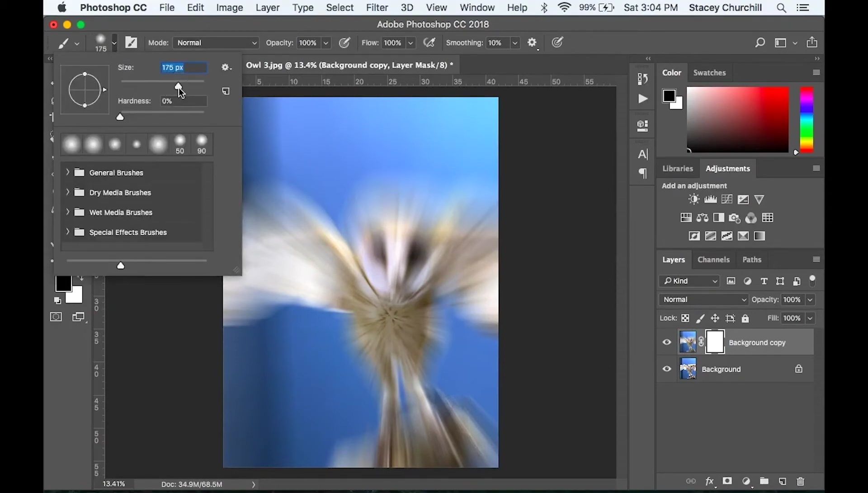The height and width of the screenshot is (493, 868).
Task: Toggle pressure for size icon
Action: coord(557,43)
